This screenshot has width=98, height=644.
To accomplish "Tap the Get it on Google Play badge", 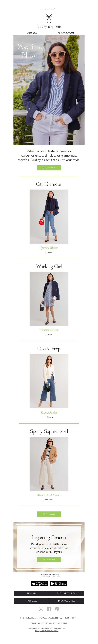I will coord(58,584).
